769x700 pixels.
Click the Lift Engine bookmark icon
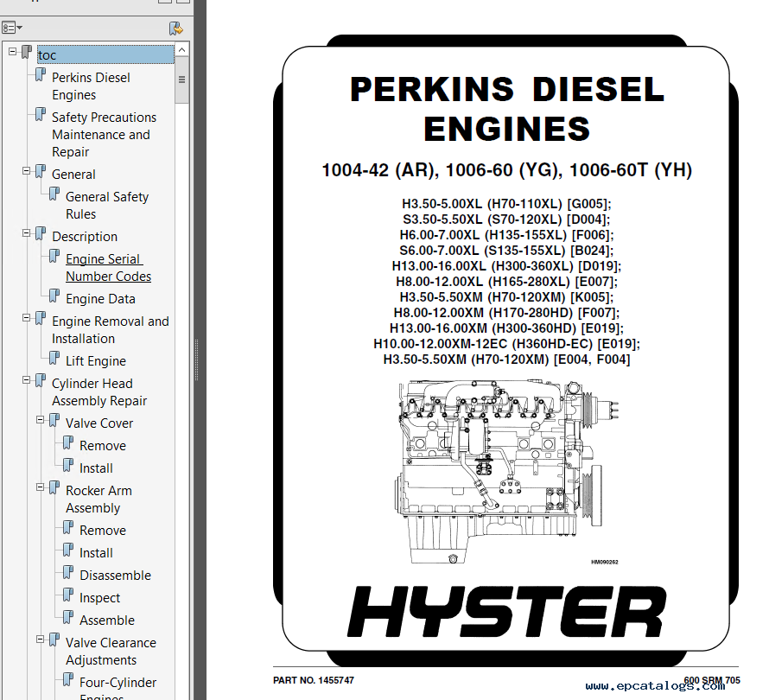54,360
